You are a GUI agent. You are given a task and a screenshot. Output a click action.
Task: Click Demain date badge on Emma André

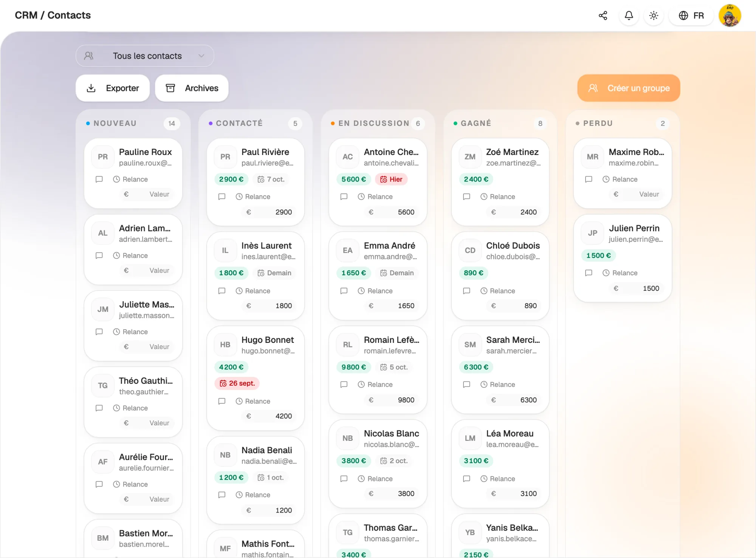point(397,273)
